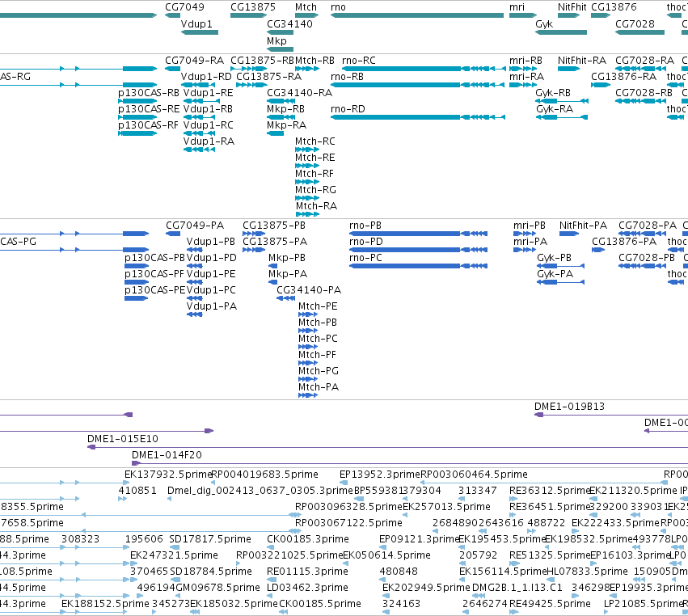Select transcript rno-RB bar
688x616 pixels.
coord(418,85)
